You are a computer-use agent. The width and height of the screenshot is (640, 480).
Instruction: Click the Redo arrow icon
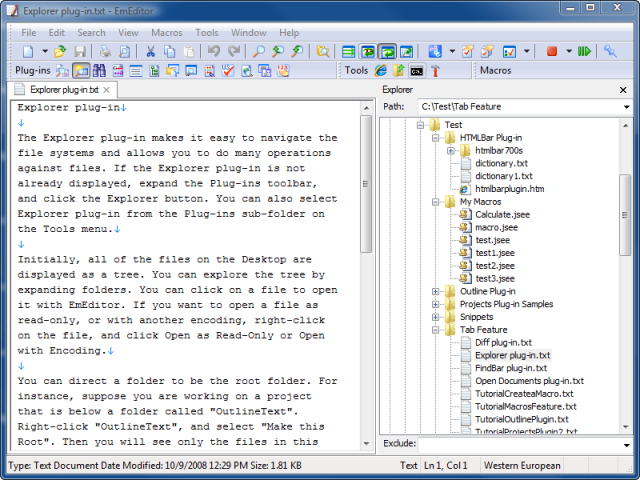pyautogui.click(x=234, y=51)
